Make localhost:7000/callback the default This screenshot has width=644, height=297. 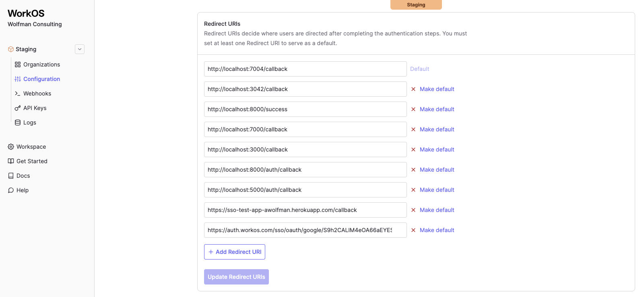click(437, 129)
